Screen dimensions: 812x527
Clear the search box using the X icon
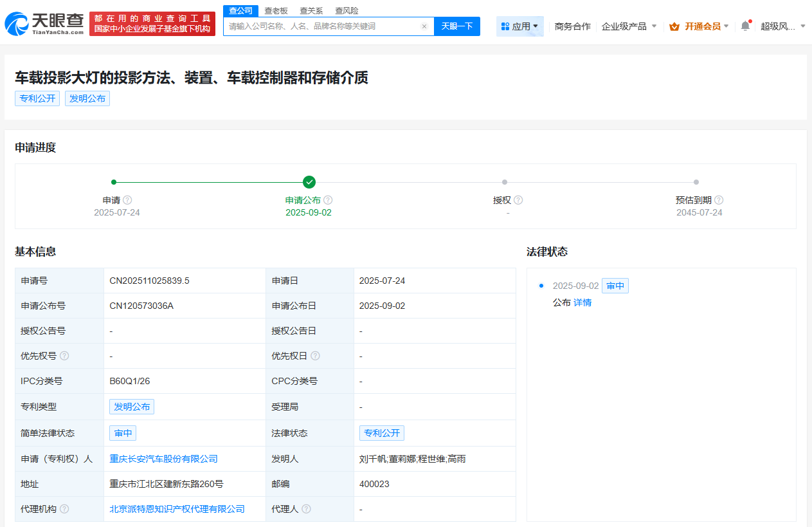coord(424,26)
